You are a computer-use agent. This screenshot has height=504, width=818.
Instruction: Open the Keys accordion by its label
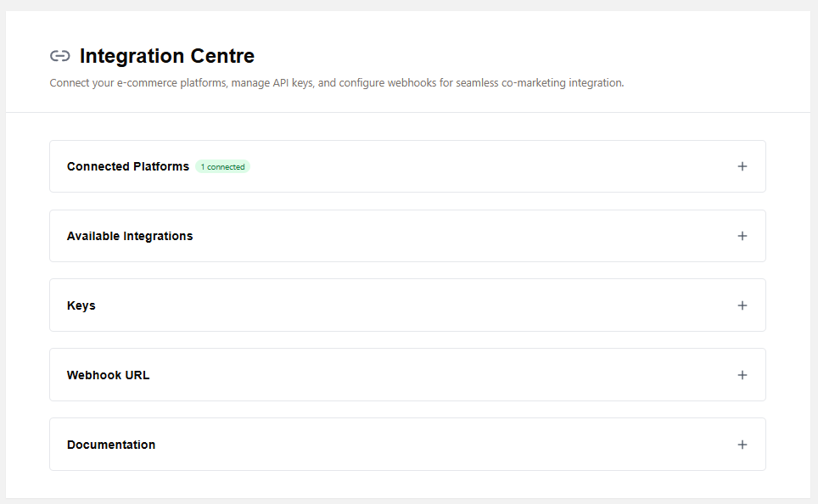[81, 305]
